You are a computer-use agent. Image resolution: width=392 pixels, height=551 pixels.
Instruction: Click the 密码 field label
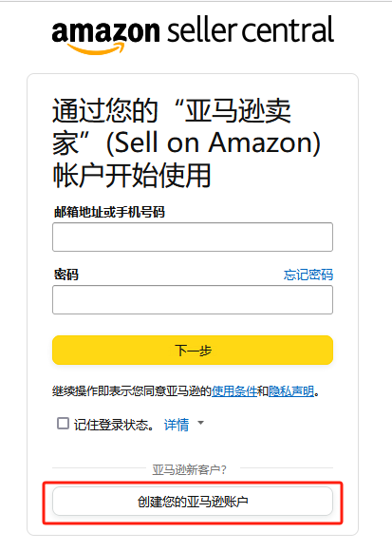click(66, 275)
